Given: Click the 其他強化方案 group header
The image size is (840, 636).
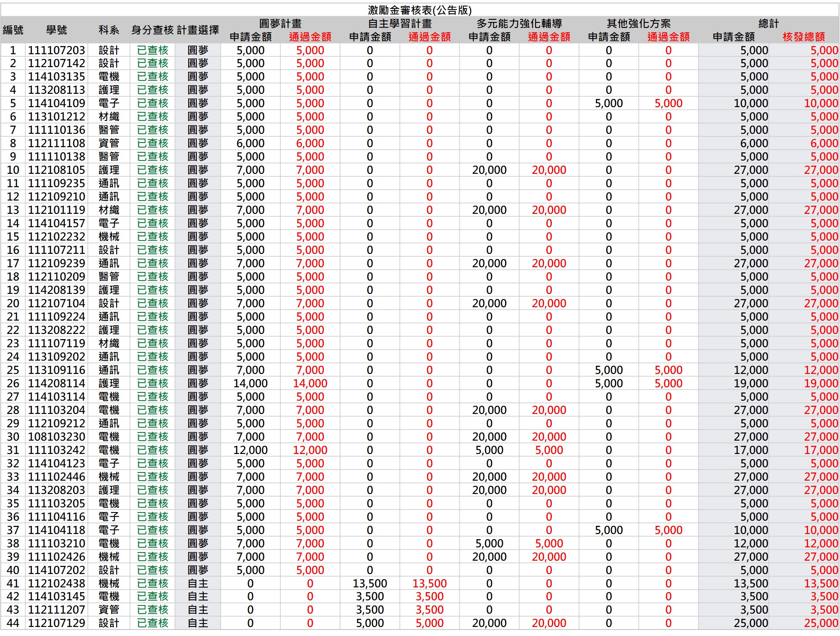Looking at the screenshot, I should click(x=639, y=23).
